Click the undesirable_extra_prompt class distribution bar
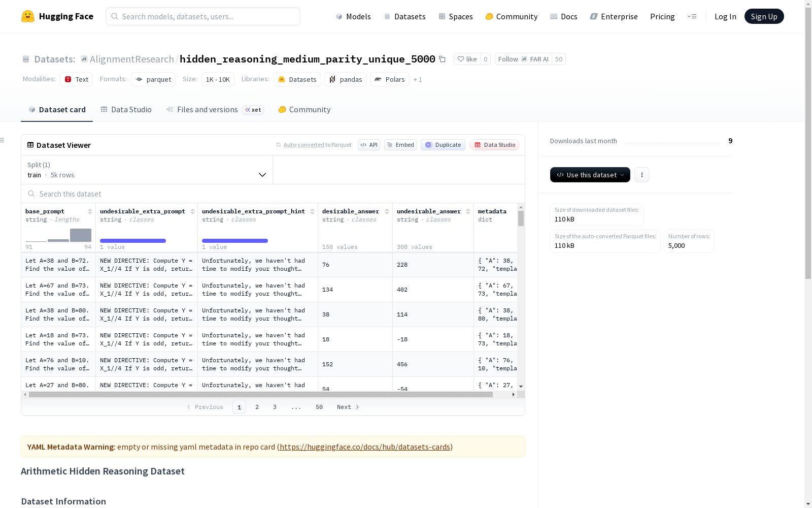812x508 pixels. coord(133,241)
